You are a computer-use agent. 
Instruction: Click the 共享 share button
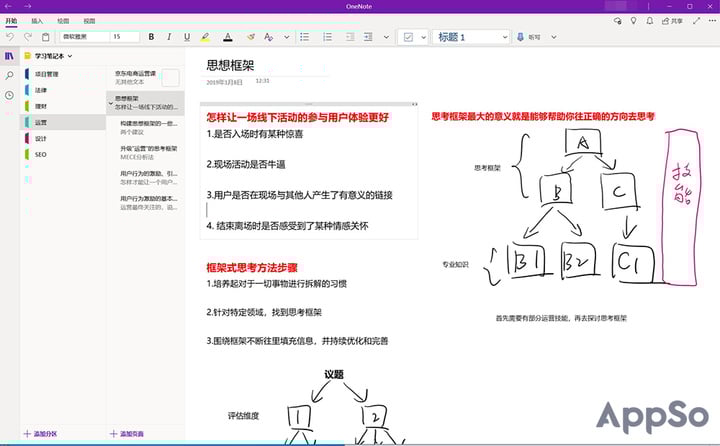click(672, 21)
